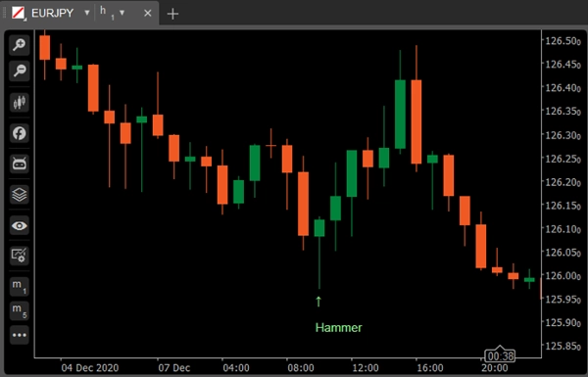Click the 126.00 price axis label
Image resolution: width=588 pixels, height=377 pixels.
(563, 276)
